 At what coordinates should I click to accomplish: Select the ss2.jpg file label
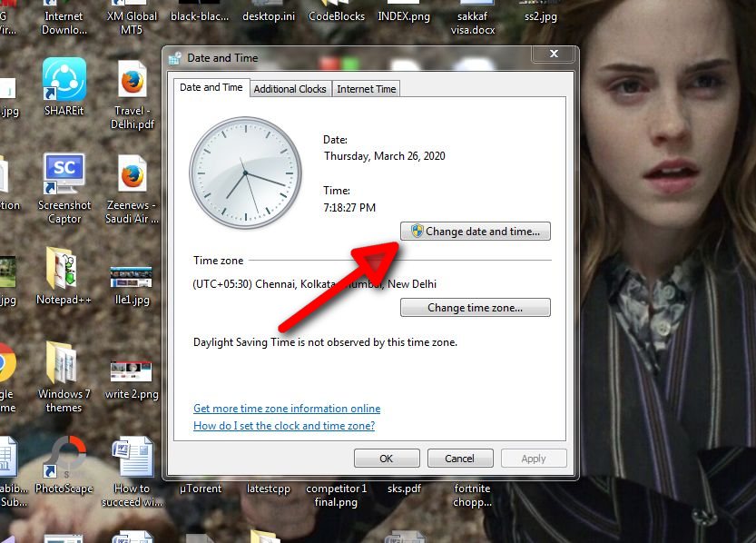pyautogui.click(x=541, y=16)
